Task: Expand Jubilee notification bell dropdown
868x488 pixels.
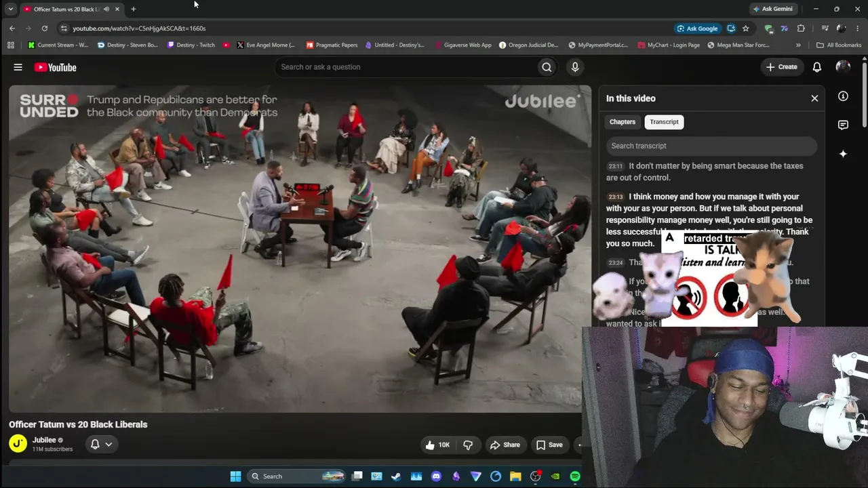Action: [100, 445]
